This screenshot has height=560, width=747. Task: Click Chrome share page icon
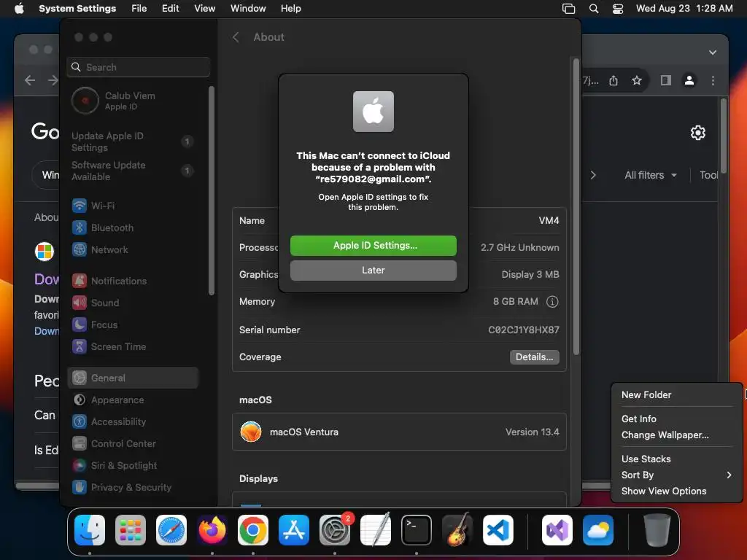(614, 80)
